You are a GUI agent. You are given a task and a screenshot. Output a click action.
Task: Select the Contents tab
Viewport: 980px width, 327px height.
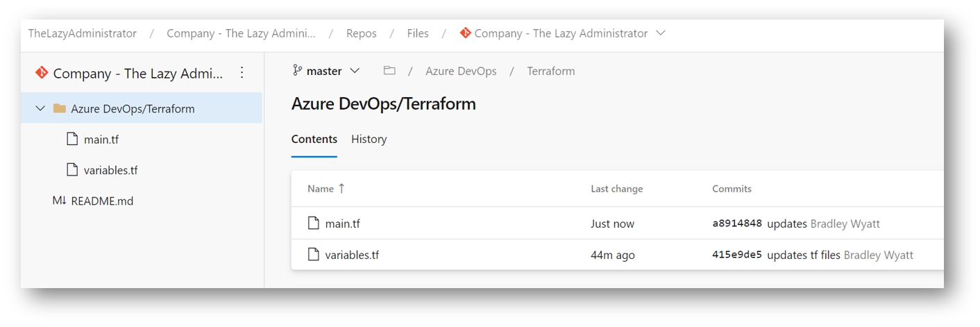coord(314,139)
